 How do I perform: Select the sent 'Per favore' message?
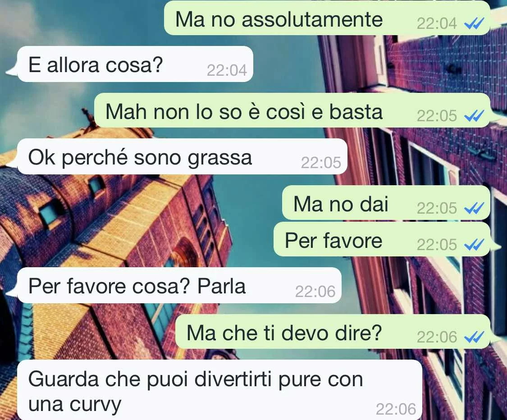[x=382, y=239]
